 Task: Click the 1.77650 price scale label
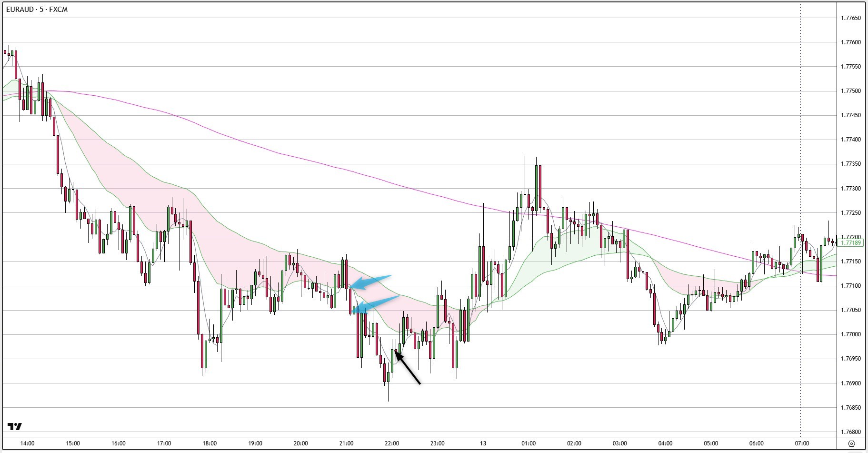coord(851,18)
